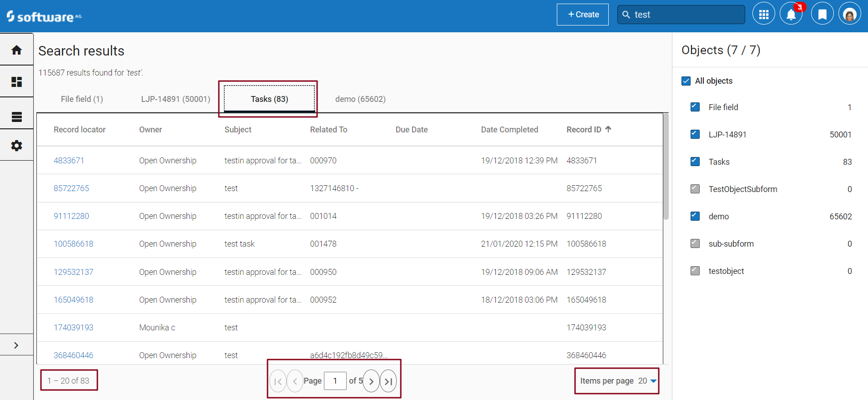This screenshot has width=868, height=400.
Task: Go to next page of results
Action: (x=371, y=381)
